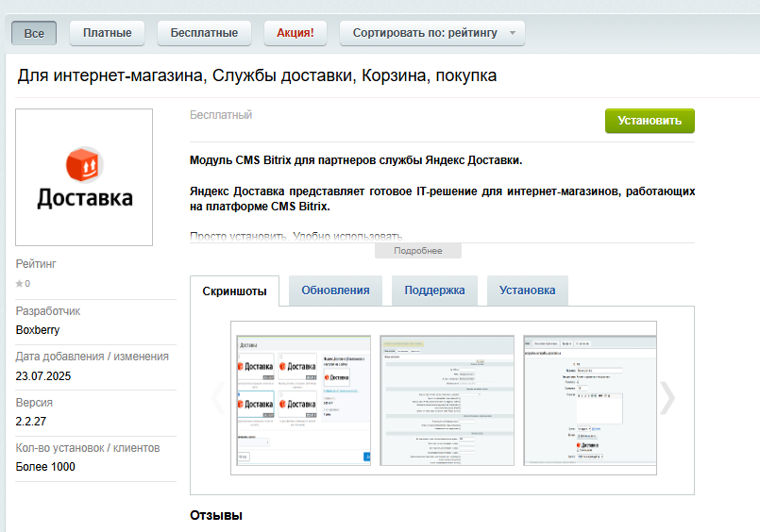Click the 'Более 1000' installs value
Image resolution: width=760 pixels, height=532 pixels.
[x=45, y=467]
